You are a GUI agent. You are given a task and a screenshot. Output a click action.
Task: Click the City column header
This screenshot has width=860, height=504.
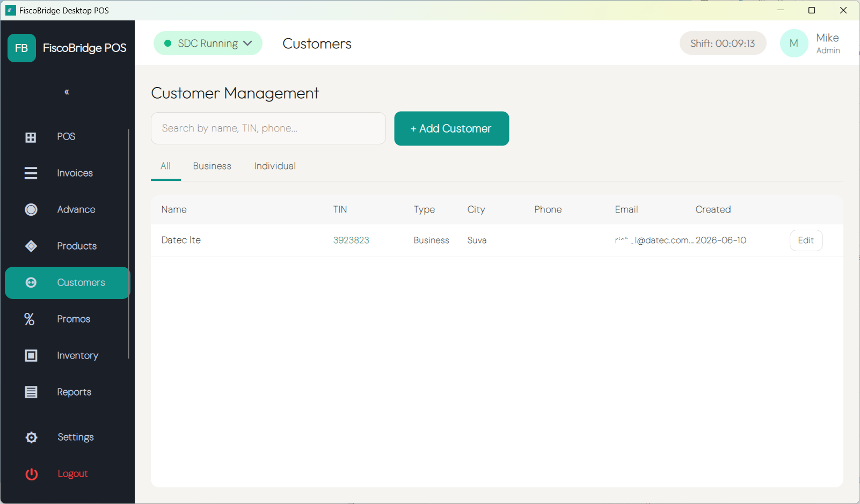pyautogui.click(x=476, y=209)
